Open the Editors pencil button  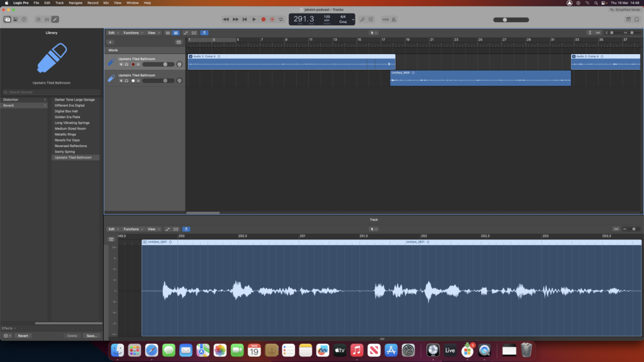[55, 19]
